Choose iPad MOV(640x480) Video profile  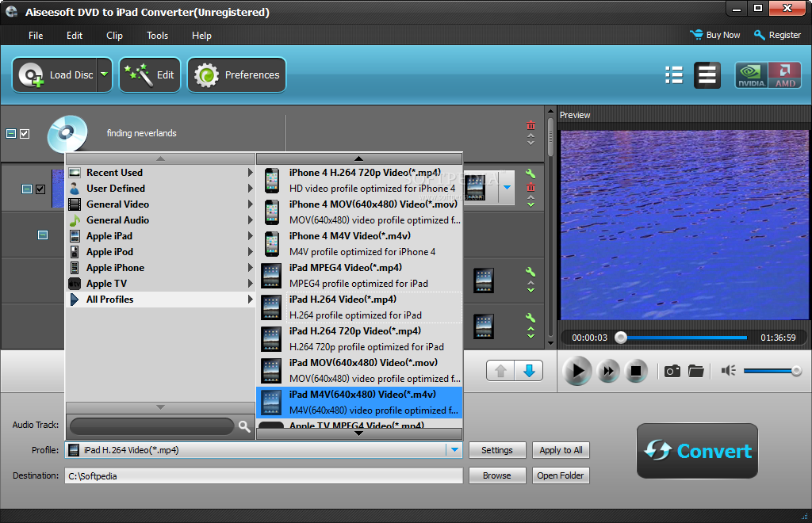point(359,370)
